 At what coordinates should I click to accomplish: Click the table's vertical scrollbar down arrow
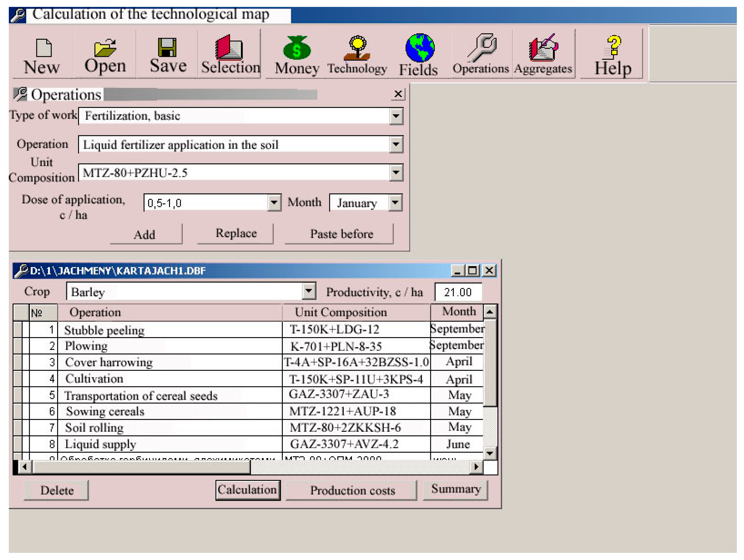[x=490, y=453]
